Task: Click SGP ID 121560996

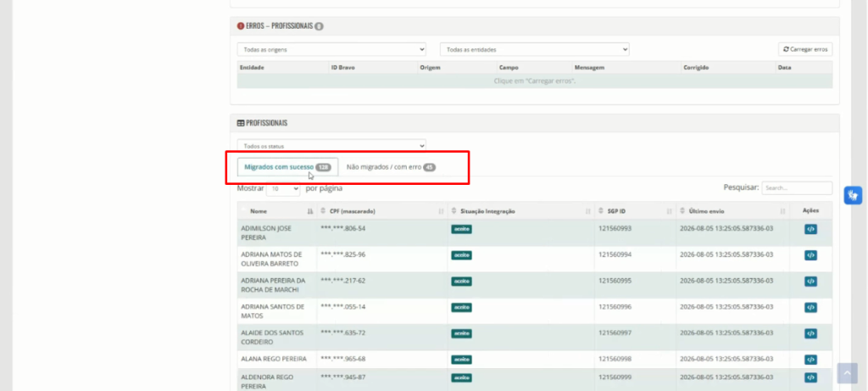Action: pos(615,306)
